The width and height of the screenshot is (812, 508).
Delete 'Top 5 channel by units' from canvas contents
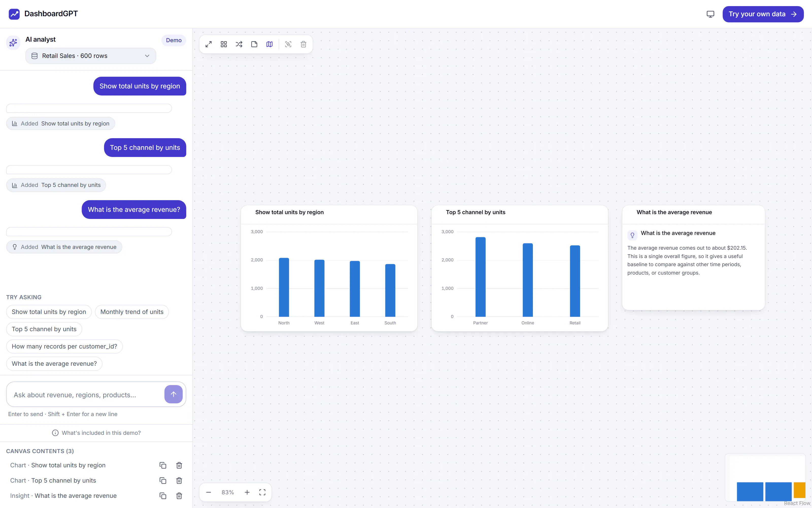(x=179, y=481)
